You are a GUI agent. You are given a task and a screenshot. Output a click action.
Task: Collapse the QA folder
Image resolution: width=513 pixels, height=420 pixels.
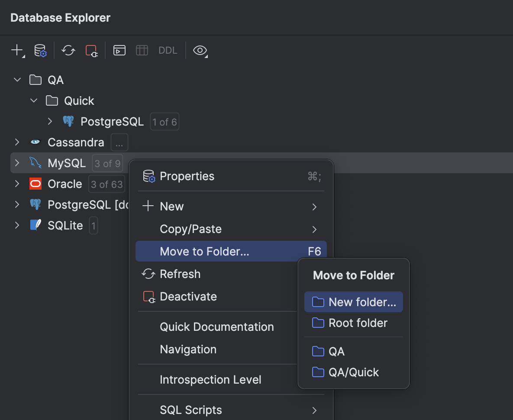(16, 80)
